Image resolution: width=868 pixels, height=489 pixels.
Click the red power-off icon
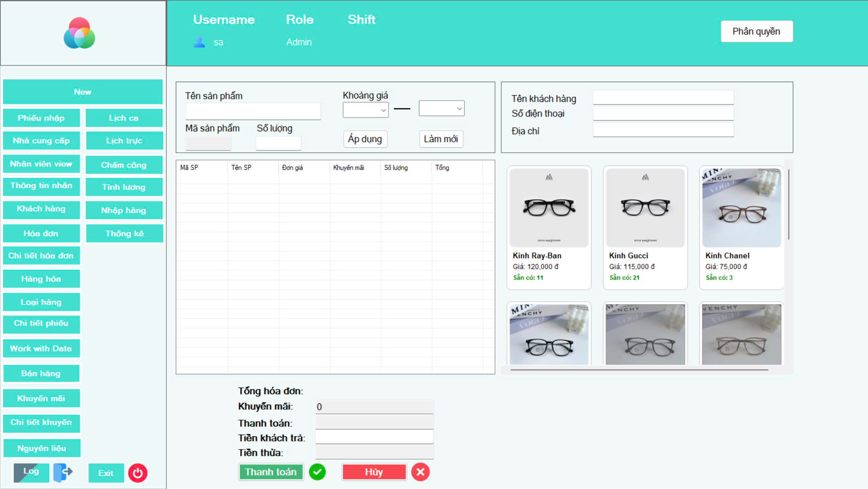(x=138, y=473)
